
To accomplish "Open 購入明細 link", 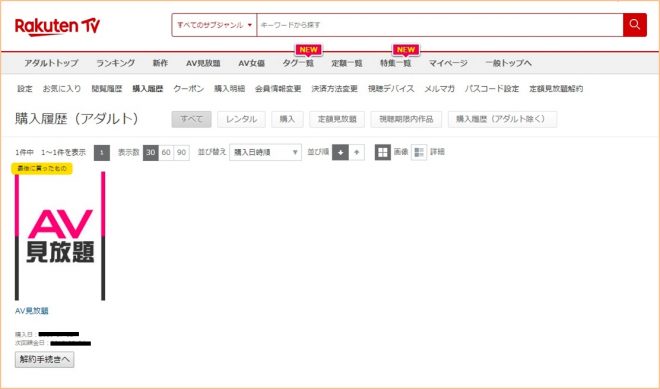I will pyautogui.click(x=229, y=89).
